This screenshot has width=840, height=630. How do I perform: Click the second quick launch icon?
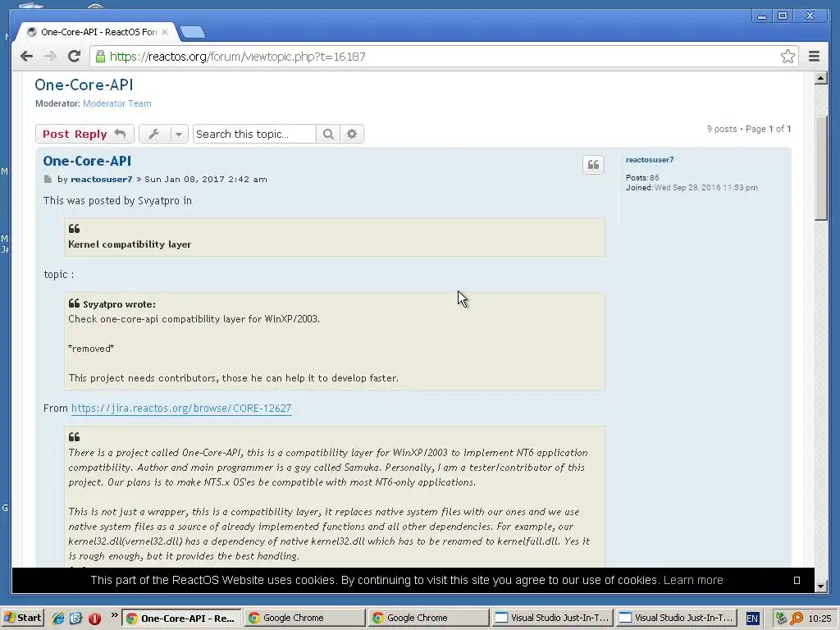coord(75,619)
